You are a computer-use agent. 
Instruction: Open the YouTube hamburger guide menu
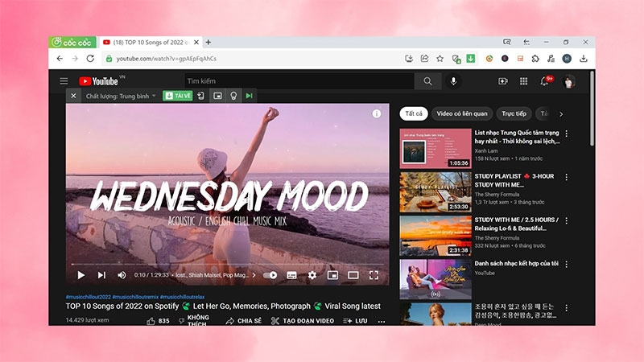(x=64, y=81)
